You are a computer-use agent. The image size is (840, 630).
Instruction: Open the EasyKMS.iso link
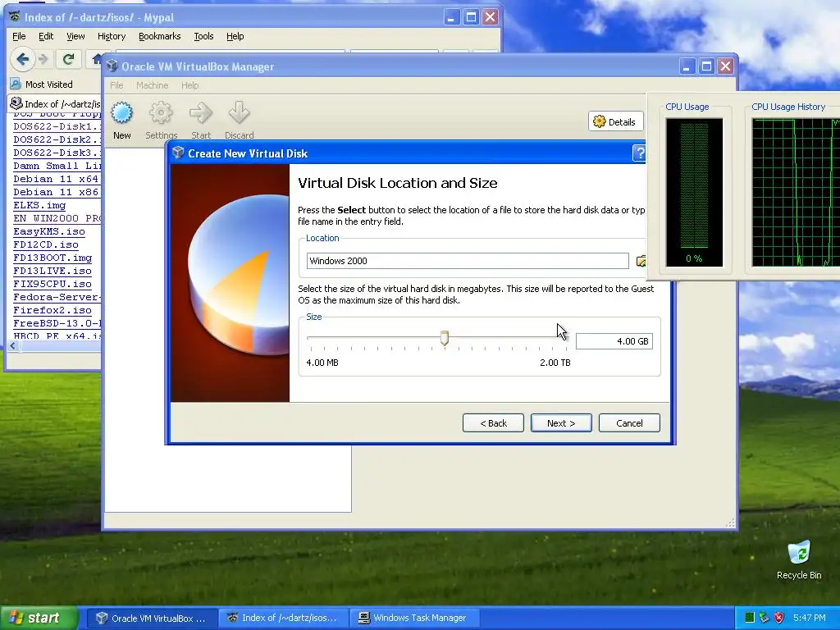click(49, 231)
